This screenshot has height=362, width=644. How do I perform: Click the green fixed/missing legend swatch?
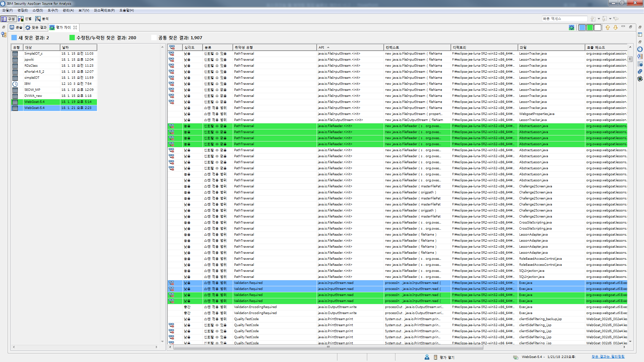[x=72, y=38]
